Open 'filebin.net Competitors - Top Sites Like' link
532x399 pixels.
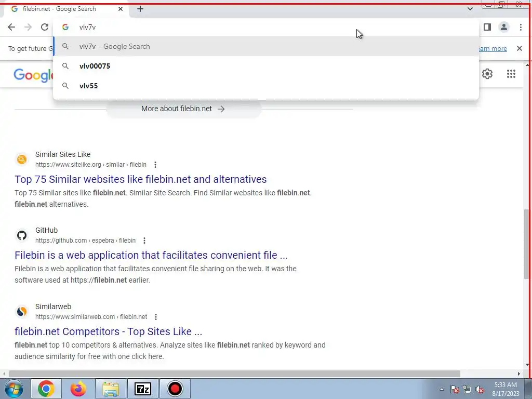pyautogui.click(x=108, y=331)
